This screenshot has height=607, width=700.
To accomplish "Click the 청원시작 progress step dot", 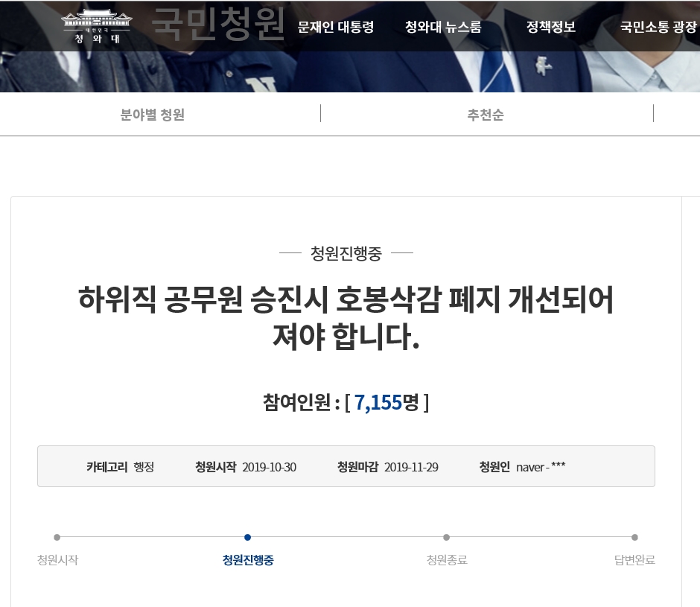I will pyautogui.click(x=57, y=537).
